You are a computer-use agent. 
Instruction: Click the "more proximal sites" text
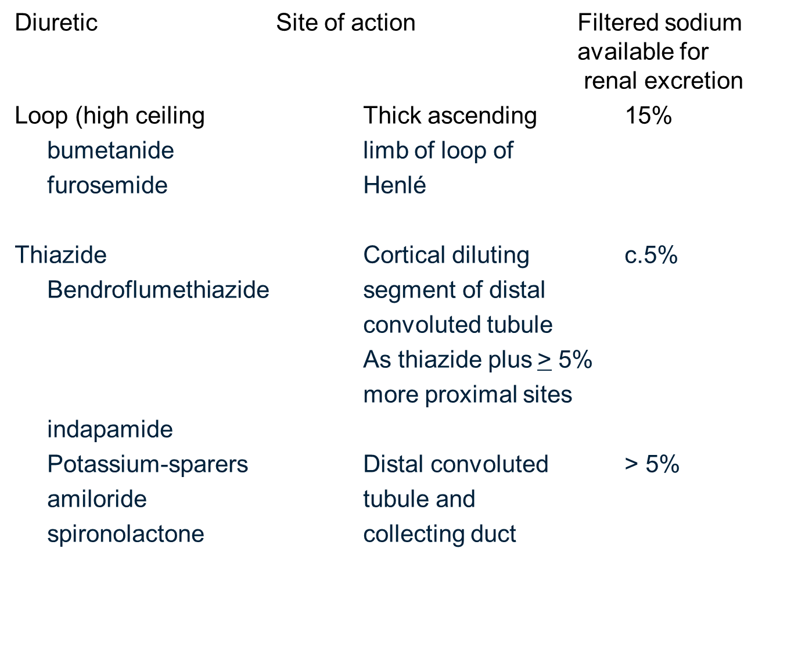pos(468,395)
